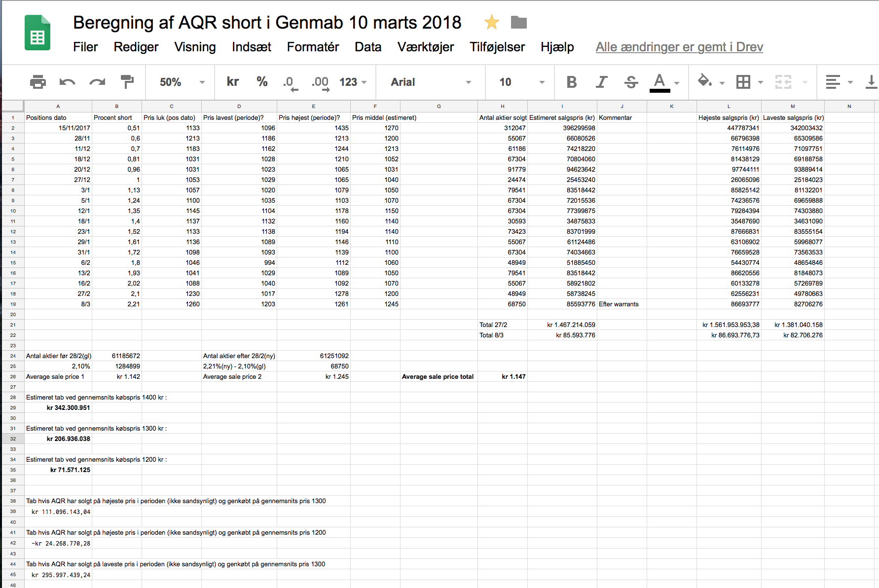
Task: Select cell 'Procent short'
Action: pyautogui.click(x=117, y=117)
